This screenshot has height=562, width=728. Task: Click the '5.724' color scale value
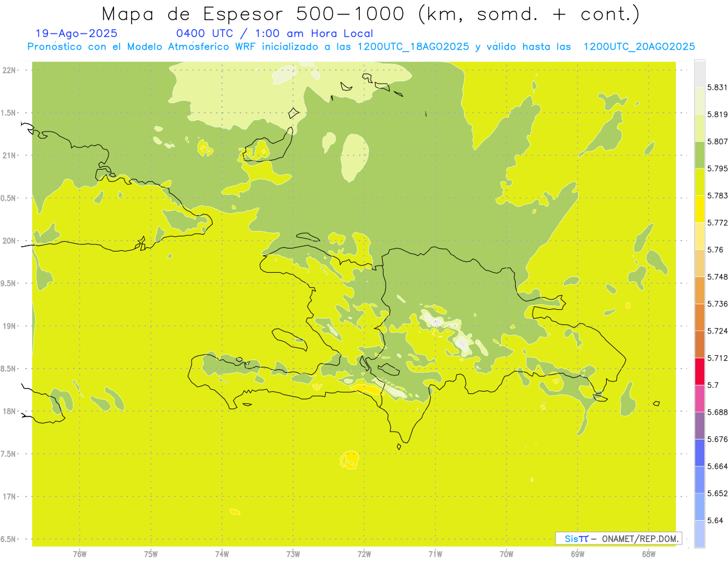point(717,331)
